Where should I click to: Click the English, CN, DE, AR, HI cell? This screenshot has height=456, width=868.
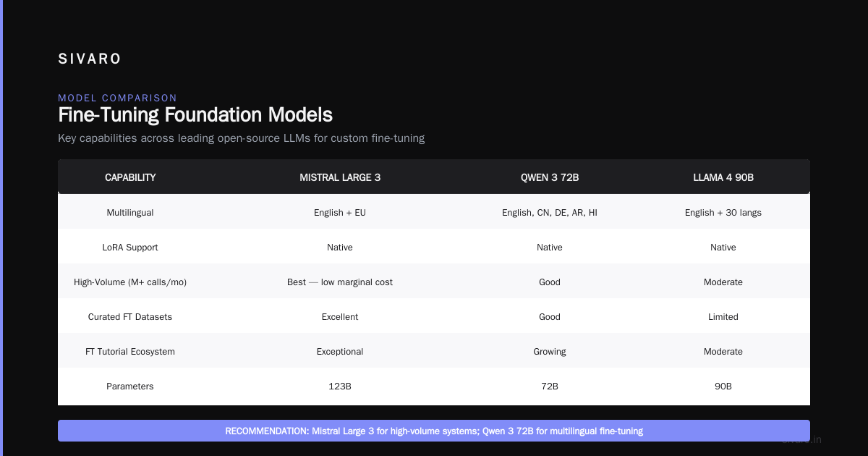point(550,213)
